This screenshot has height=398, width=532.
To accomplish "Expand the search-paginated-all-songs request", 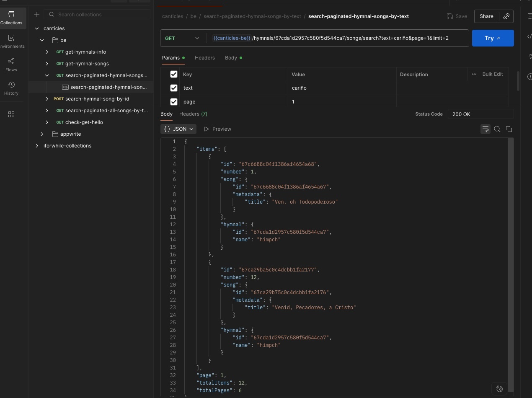I will [47, 111].
